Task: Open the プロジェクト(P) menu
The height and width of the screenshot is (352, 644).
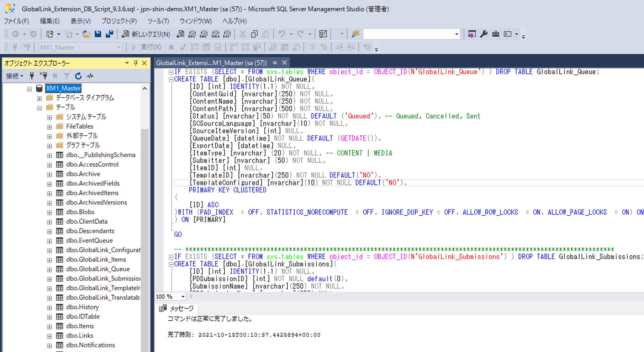Action: point(119,21)
